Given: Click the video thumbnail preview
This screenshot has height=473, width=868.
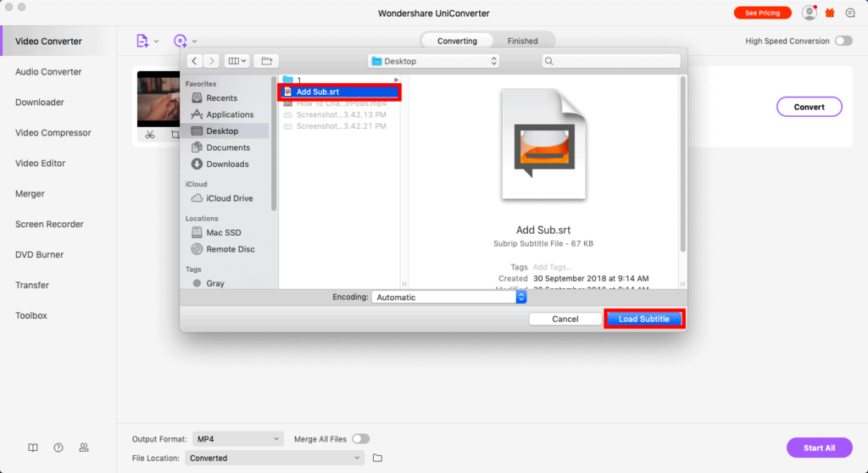Looking at the screenshot, I should [x=159, y=98].
